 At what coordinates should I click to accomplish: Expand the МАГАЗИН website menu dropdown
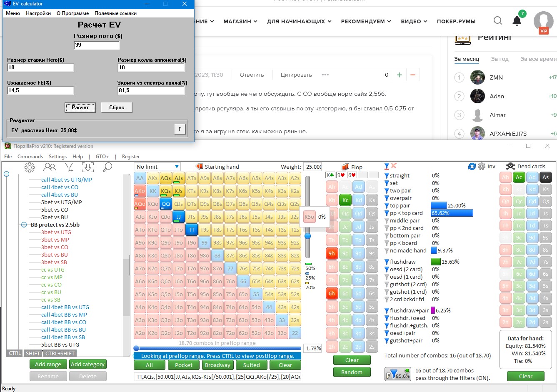click(240, 21)
